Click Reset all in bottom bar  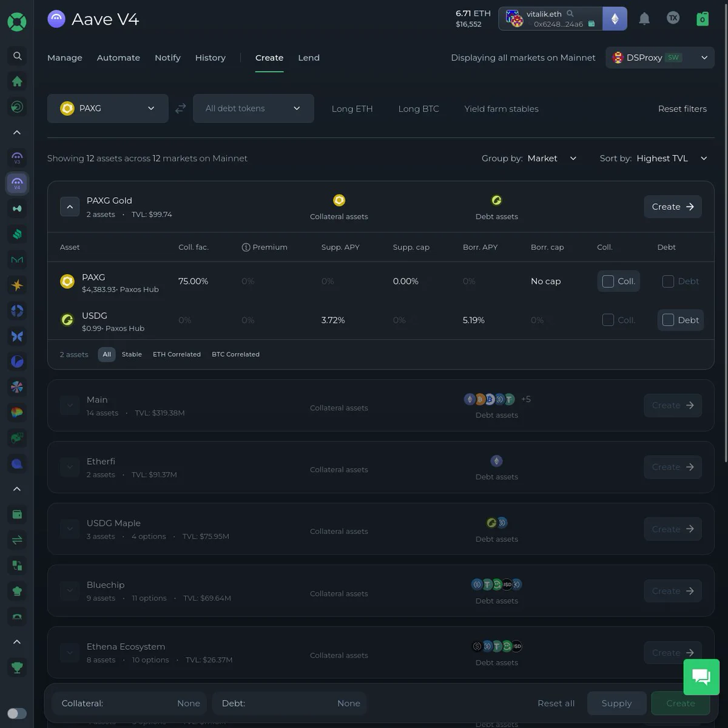tap(556, 703)
